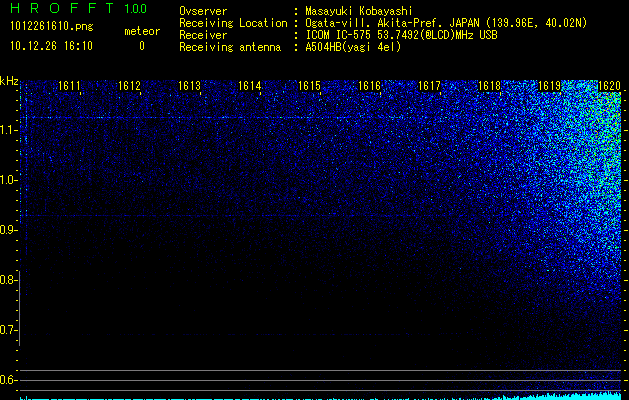
Task: Click the 1620 time marker
Action: (609, 86)
